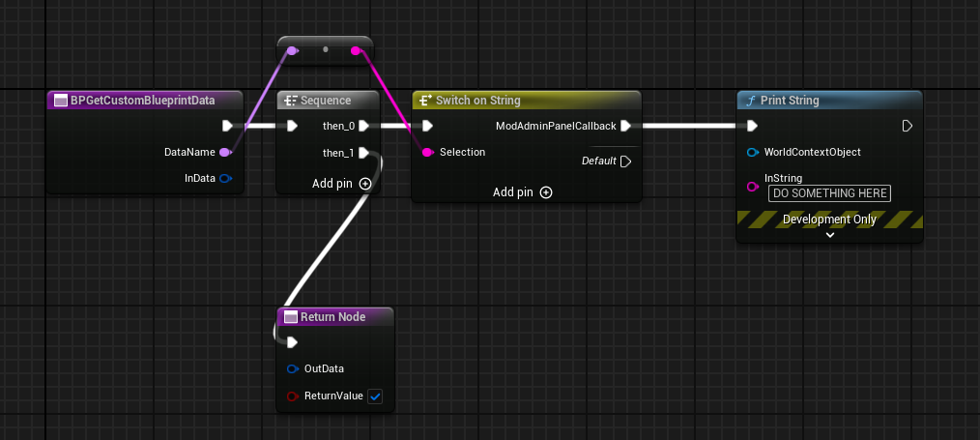Click the Default execution output pin
The width and height of the screenshot is (980, 440).
click(x=625, y=161)
